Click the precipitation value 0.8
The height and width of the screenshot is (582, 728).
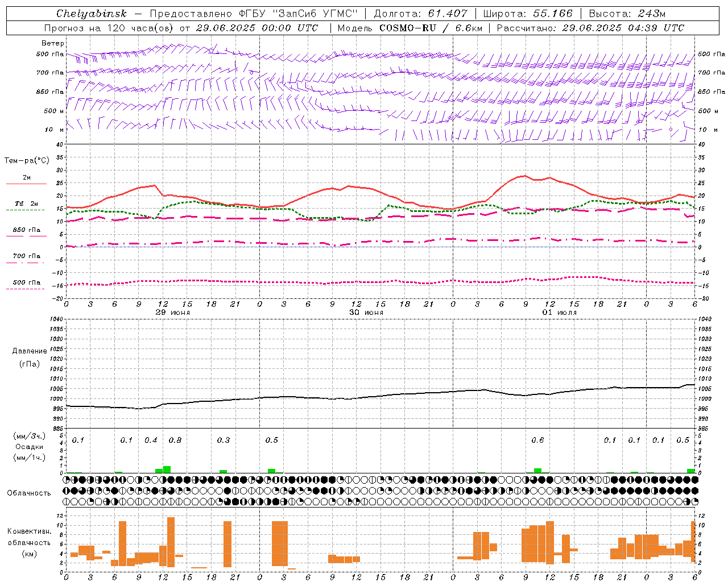point(175,440)
